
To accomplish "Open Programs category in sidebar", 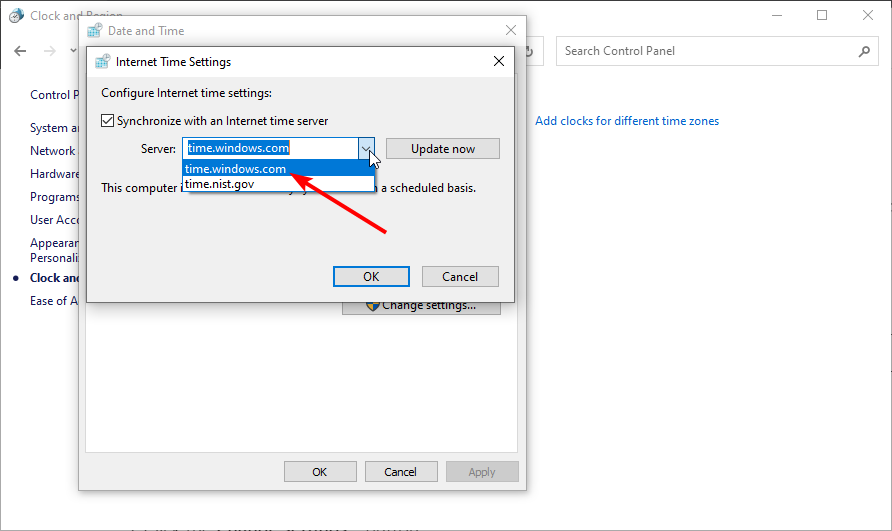I will (x=55, y=197).
